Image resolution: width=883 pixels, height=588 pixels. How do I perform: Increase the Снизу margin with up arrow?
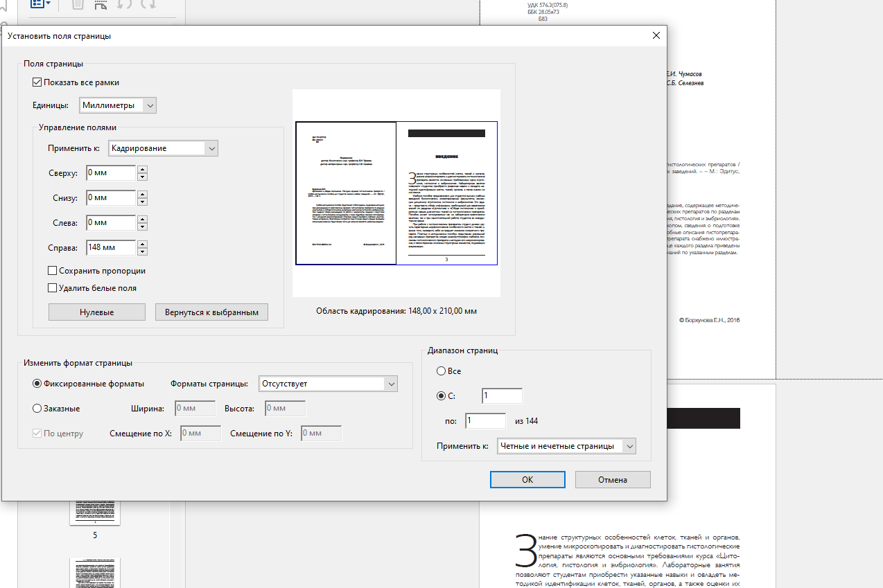click(142, 194)
